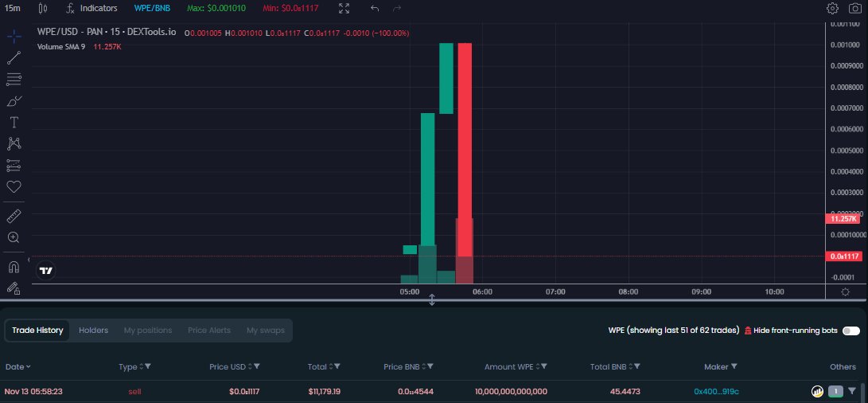Open candlestick chart type selector
This screenshot has width=868, height=403.
[x=43, y=8]
